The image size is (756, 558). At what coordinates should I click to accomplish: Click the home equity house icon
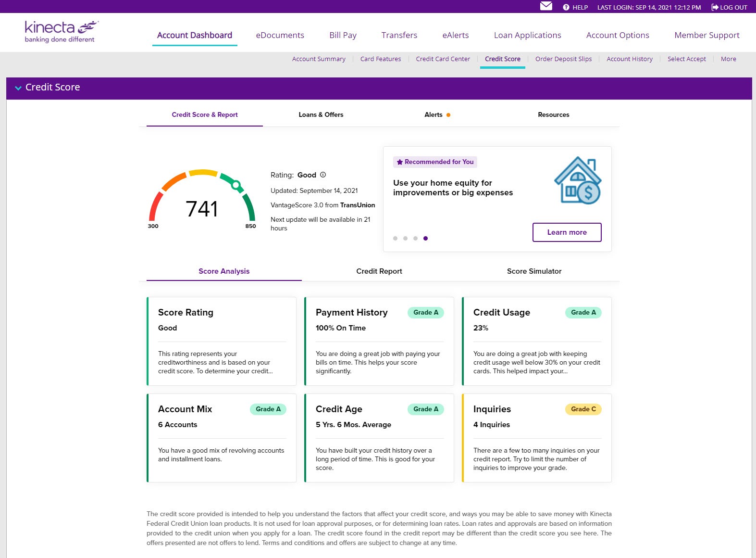tap(578, 180)
